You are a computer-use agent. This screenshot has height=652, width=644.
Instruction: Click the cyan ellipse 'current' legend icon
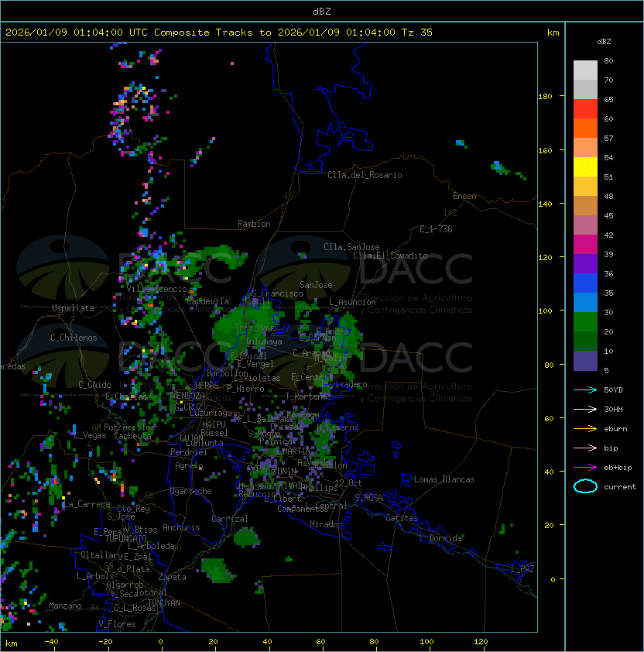[x=585, y=486]
